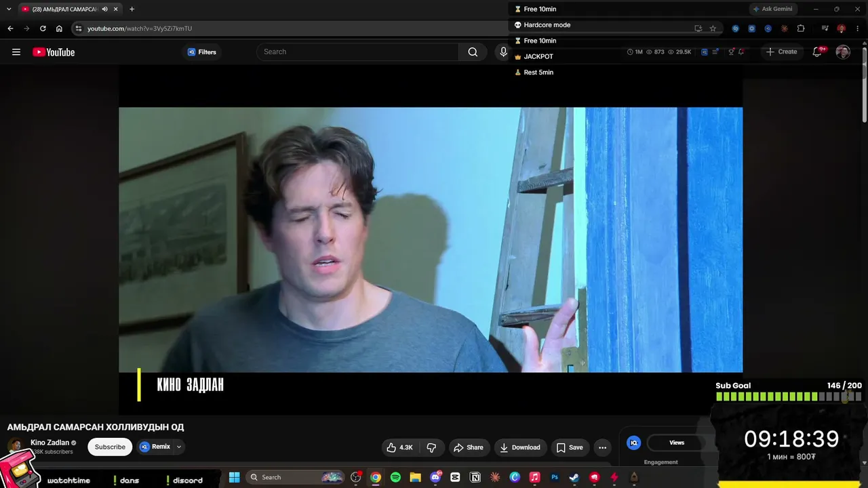
Task: Share this video
Action: tap(469, 447)
